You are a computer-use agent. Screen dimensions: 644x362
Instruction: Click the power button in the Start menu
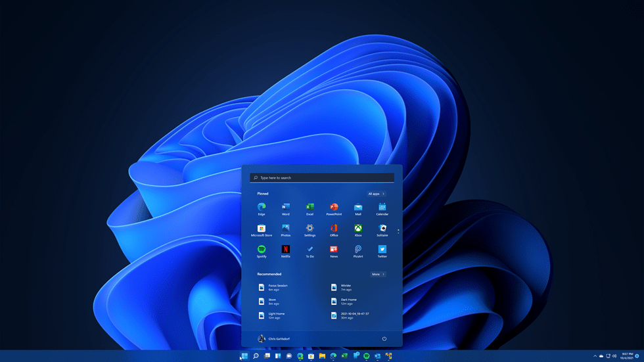tap(384, 338)
